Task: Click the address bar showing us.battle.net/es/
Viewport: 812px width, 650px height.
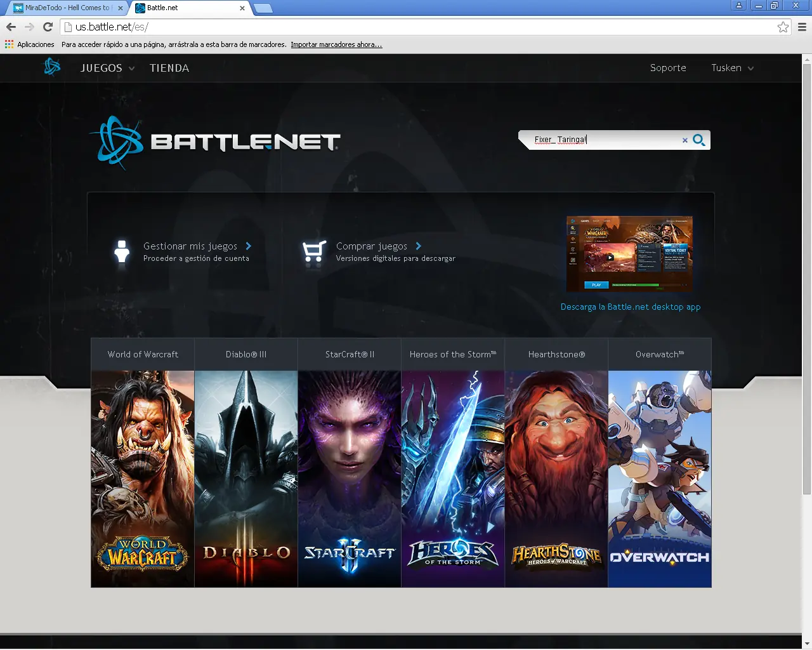Action: (419, 27)
